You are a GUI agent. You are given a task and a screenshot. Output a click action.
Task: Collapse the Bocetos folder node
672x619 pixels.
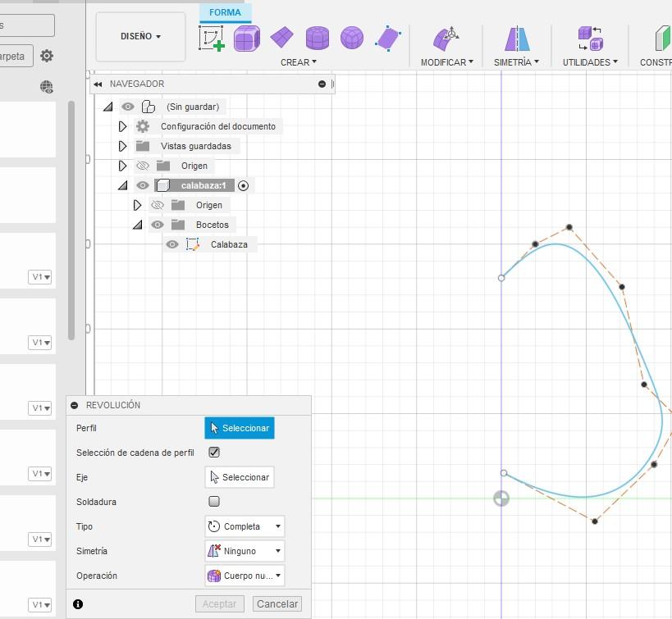(138, 225)
